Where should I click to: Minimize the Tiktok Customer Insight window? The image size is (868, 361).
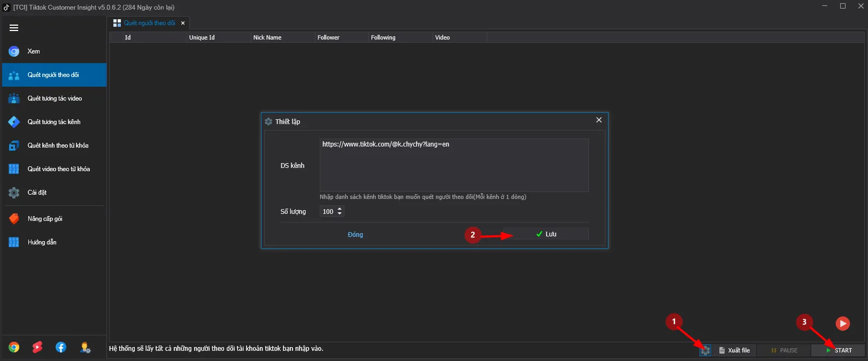point(825,6)
